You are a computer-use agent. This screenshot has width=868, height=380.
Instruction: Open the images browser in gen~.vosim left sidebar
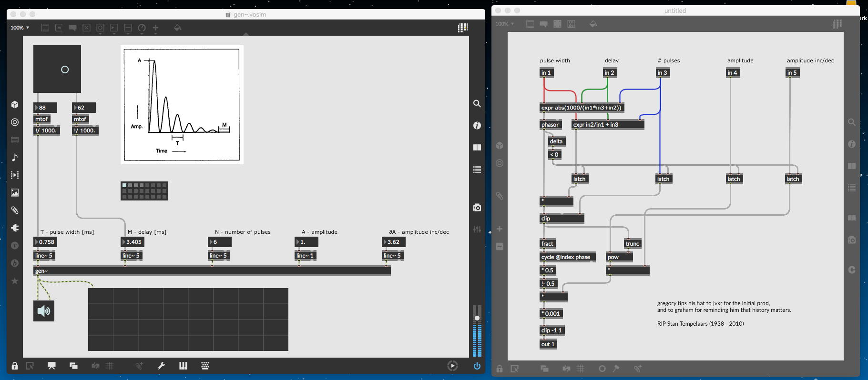tap(15, 193)
